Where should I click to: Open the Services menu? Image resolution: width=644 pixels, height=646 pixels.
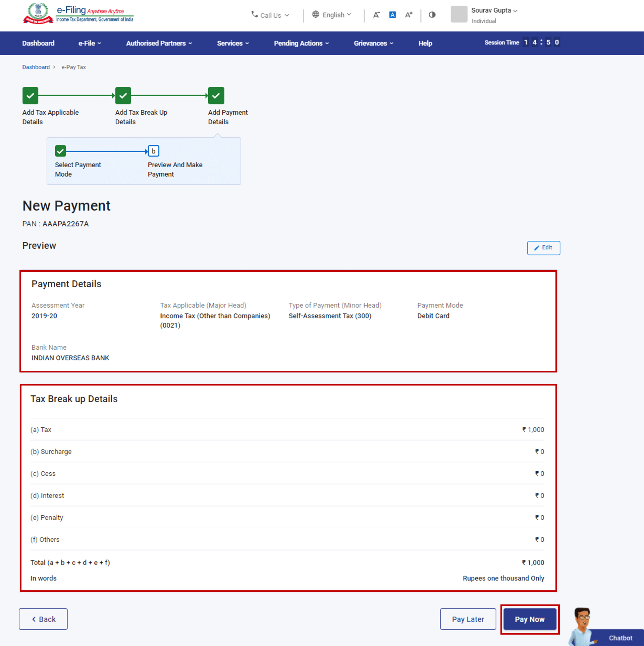[232, 43]
